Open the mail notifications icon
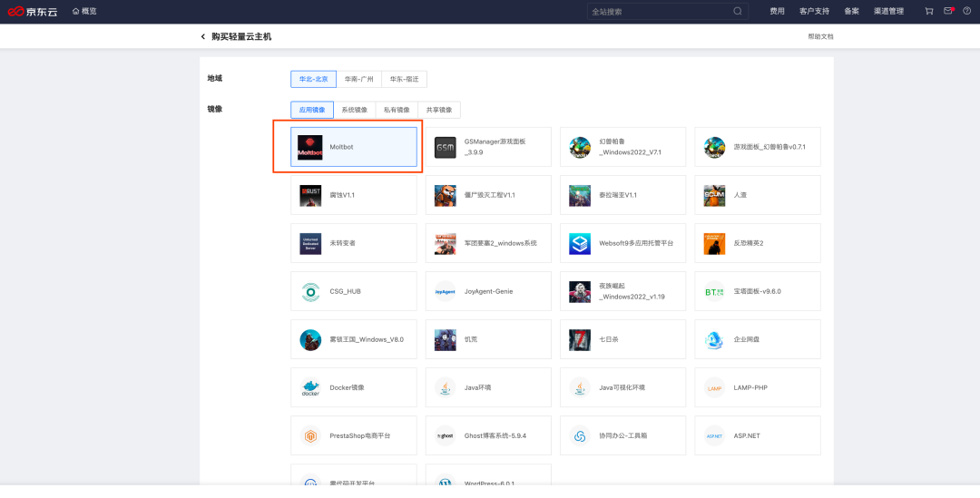The width and height of the screenshot is (980, 498). 948,11
